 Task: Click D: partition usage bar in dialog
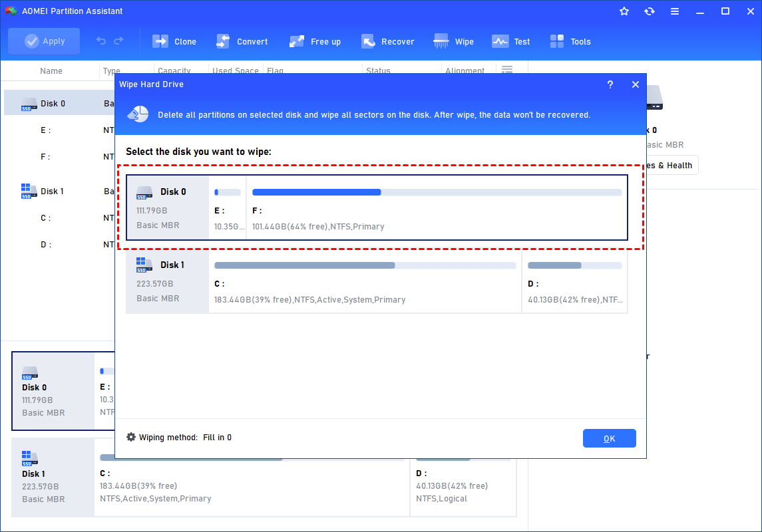coord(575,265)
